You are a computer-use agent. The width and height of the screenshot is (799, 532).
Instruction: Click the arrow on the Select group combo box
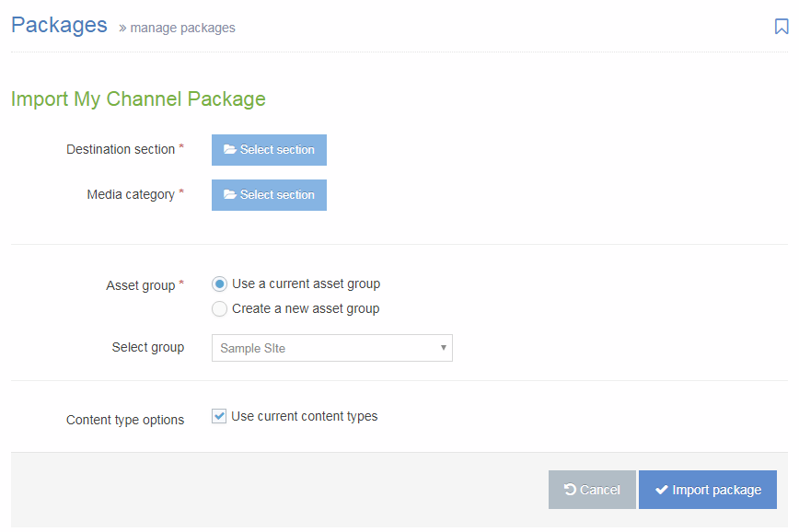point(443,348)
